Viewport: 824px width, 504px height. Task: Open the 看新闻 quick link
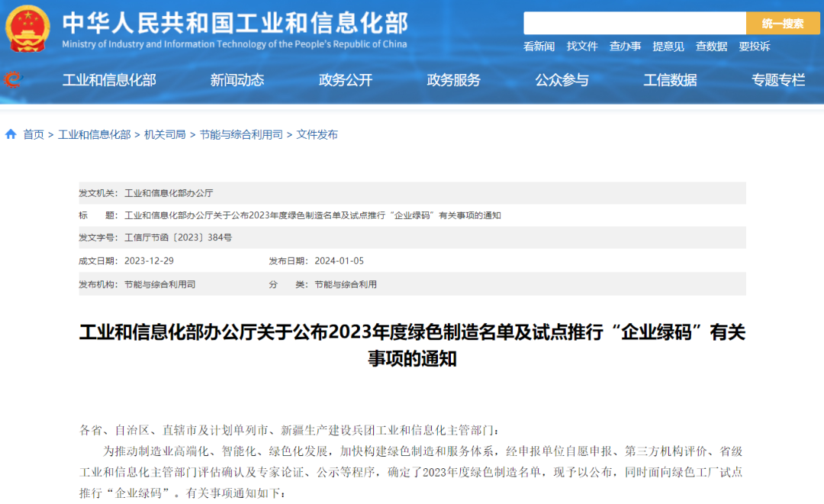pos(539,47)
